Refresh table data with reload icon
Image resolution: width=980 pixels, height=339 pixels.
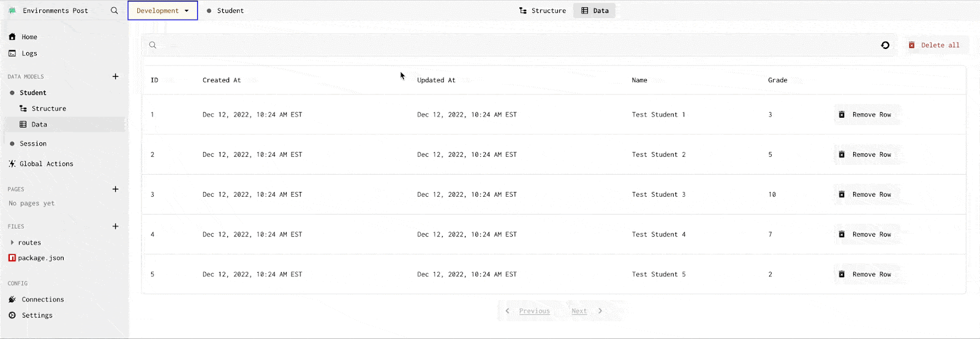point(885,45)
